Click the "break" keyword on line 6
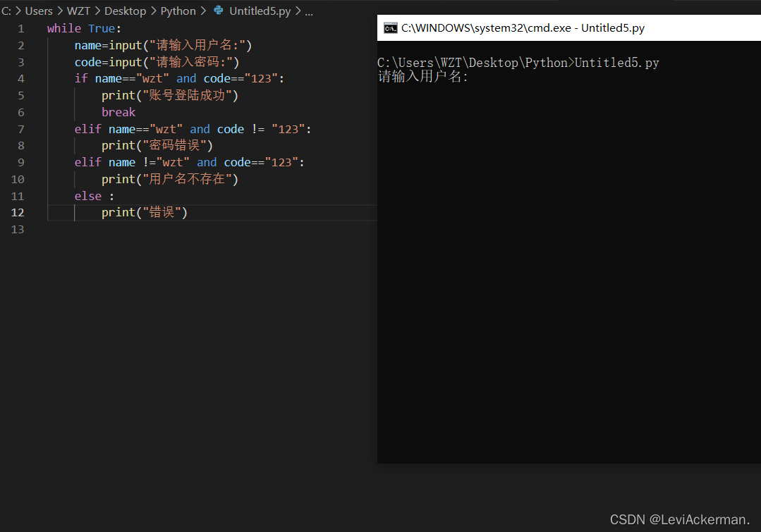Viewport: 761px width, 532px height. coord(118,111)
